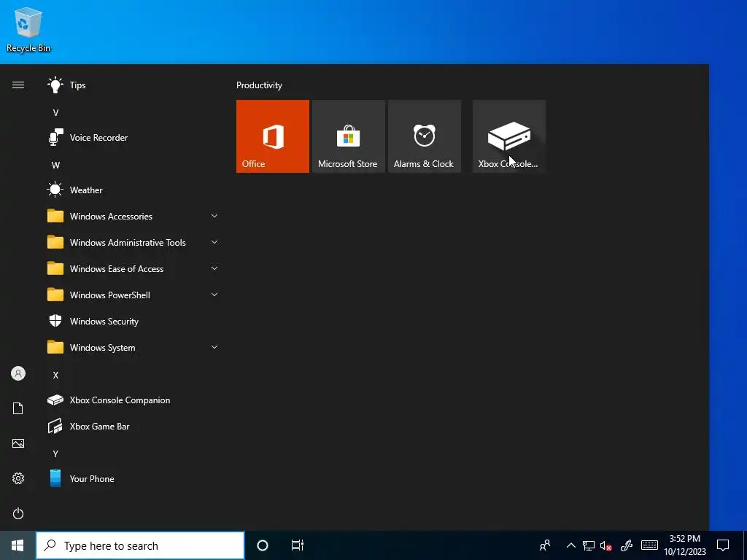
Task: Launch Voice Recorder from the app list
Action: click(x=133, y=138)
